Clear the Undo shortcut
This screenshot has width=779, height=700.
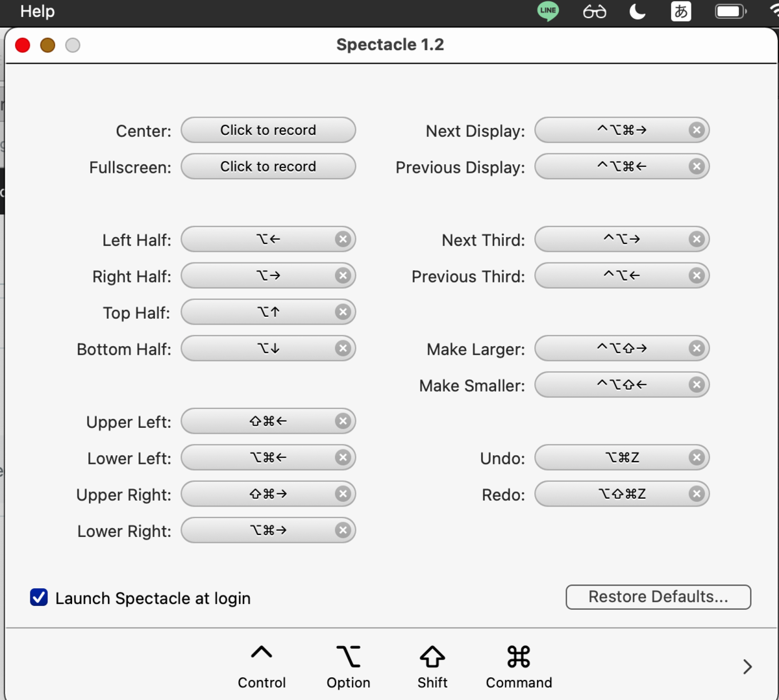[x=697, y=458]
